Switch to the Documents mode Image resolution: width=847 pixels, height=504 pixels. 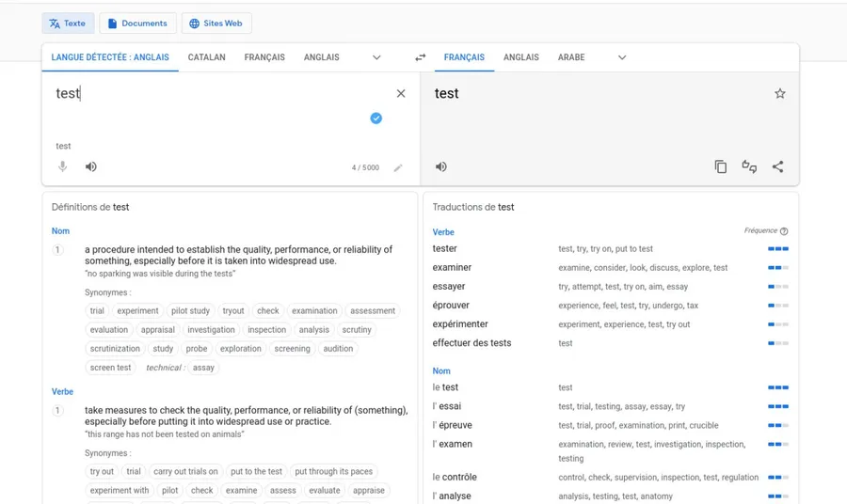(137, 24)
